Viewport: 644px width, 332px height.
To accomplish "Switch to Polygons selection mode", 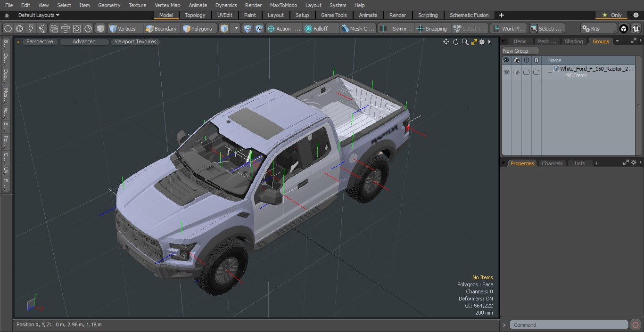I will tap(198, 29).
